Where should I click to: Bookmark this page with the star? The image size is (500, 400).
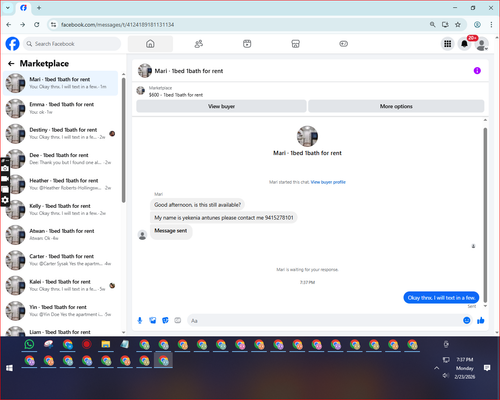[x=458, y=25]
